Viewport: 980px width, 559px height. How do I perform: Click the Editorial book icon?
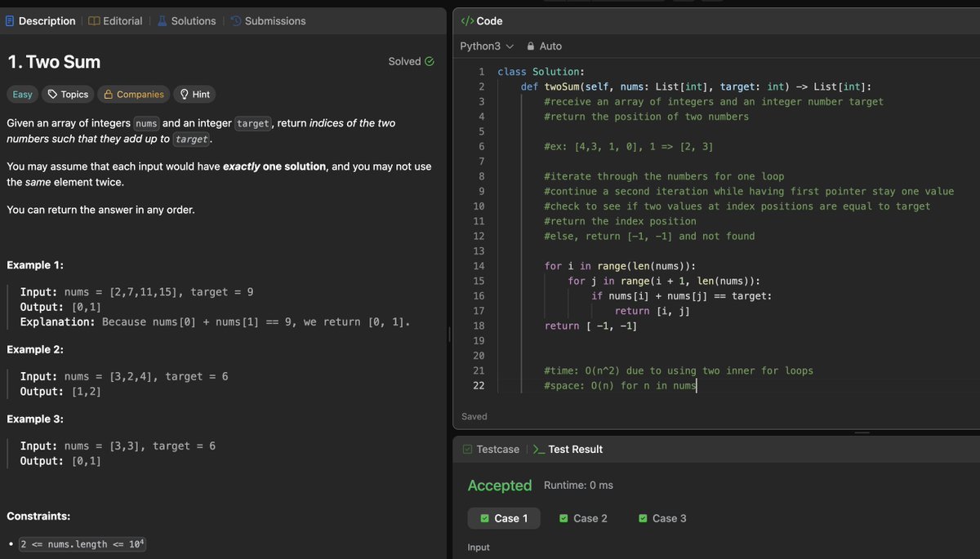point(94,21)
